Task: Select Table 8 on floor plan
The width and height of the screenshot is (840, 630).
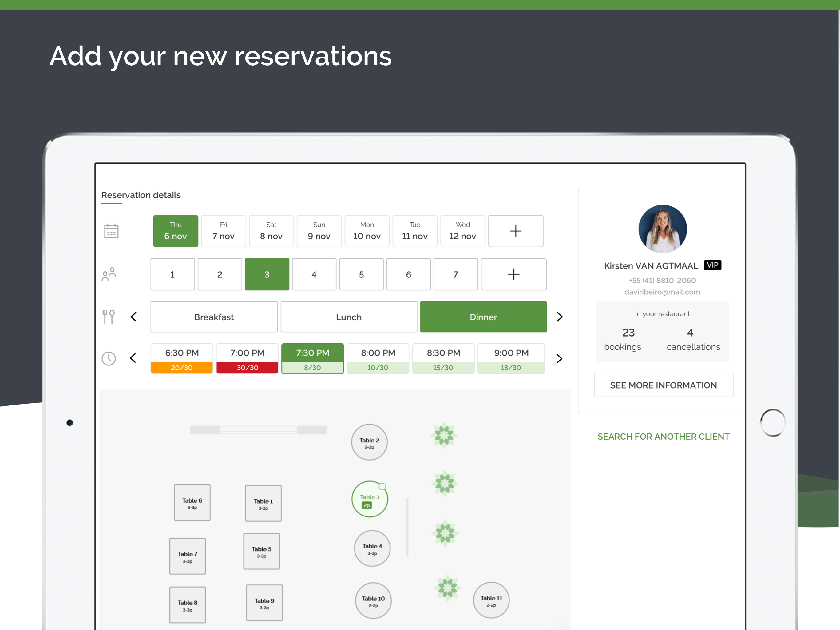Action: click(x=188, y=605)
